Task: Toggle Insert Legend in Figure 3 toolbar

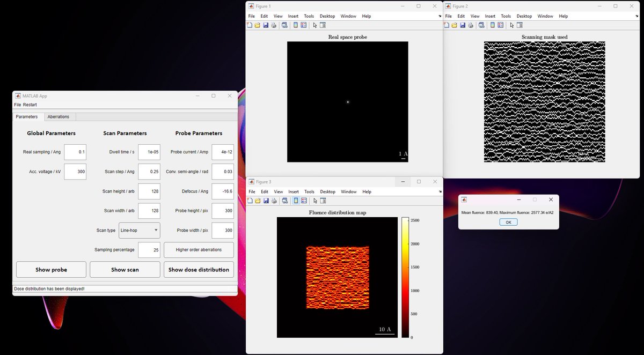Action: tap(303, 201)
